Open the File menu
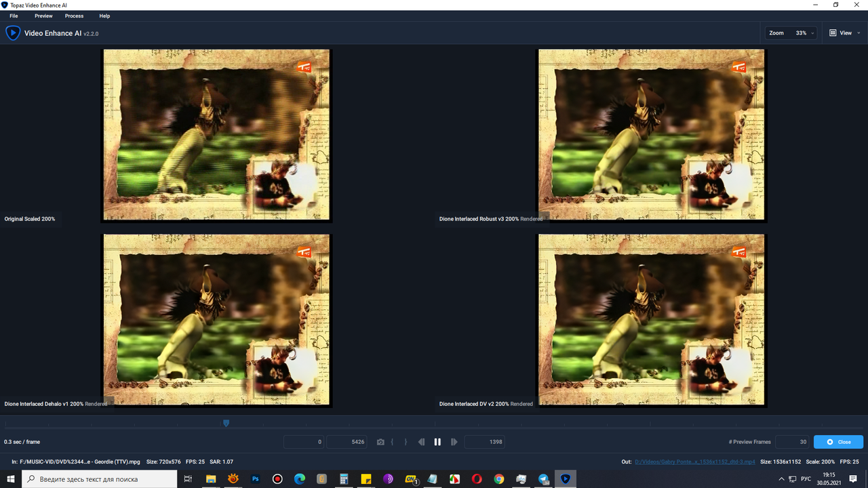The height and width of the screenshot is (488, 868). (x=14, y=16)
